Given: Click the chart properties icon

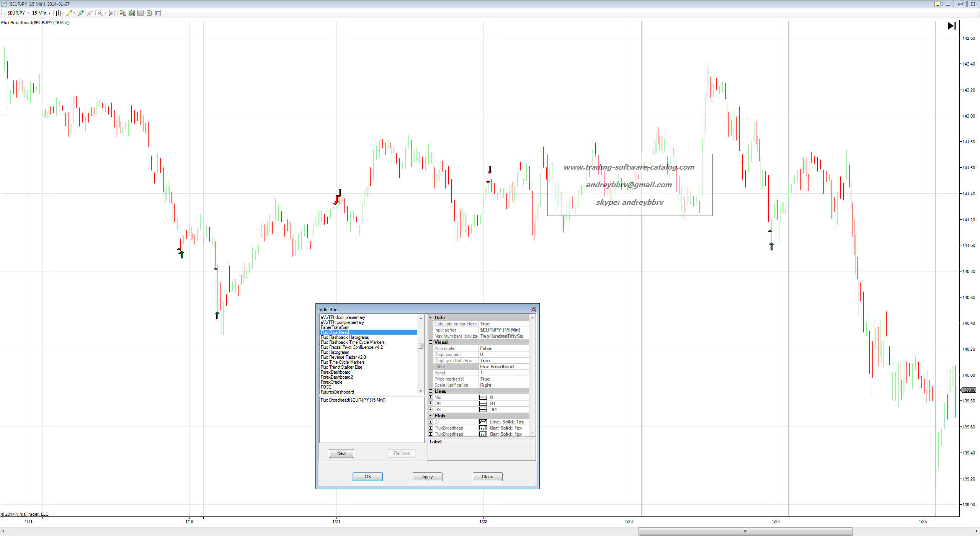Looking at the screenshot, I should [x=158, y=13].
